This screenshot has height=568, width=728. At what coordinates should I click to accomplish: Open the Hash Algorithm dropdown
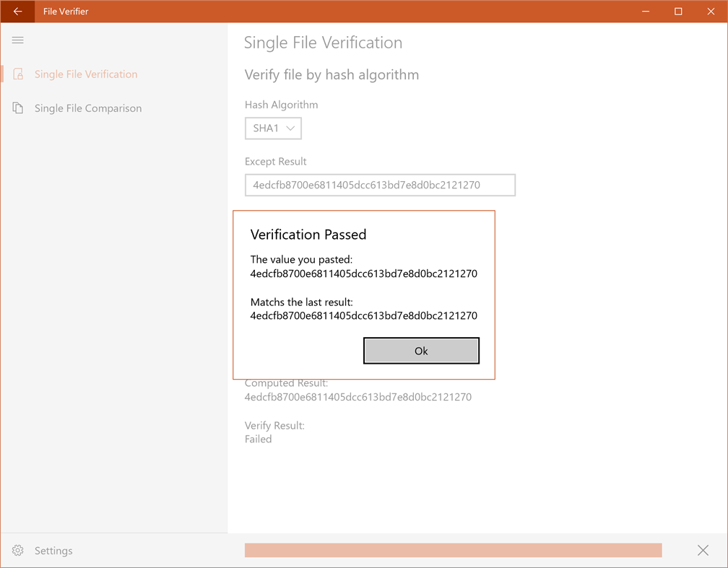click(273, 128)
